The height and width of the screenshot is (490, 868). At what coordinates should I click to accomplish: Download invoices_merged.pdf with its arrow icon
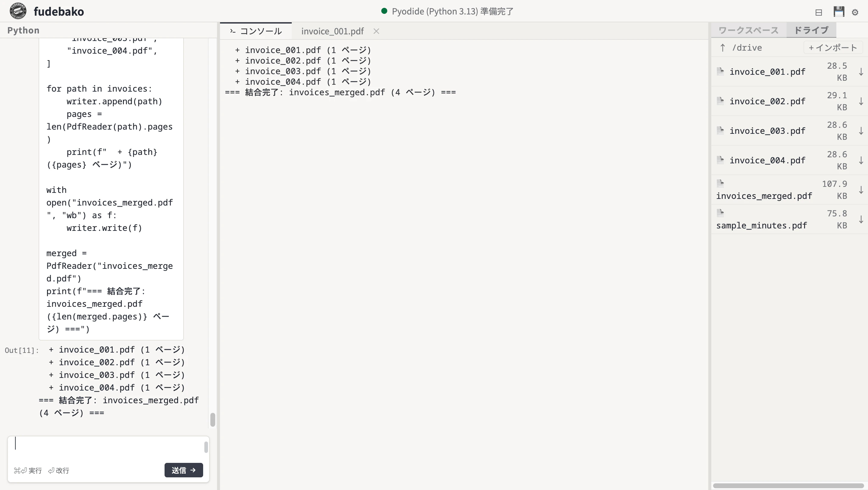coord(861,190)
